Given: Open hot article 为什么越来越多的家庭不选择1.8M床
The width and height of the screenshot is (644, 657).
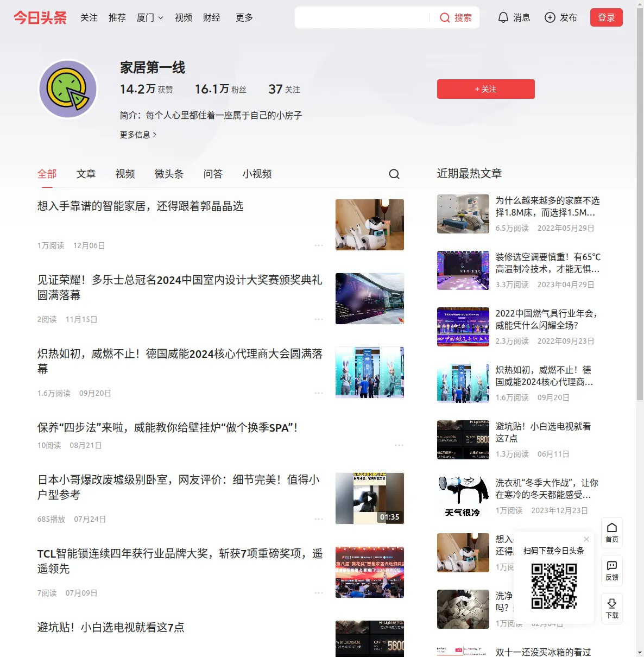Looking at the screenshot, I should (547, 206).
